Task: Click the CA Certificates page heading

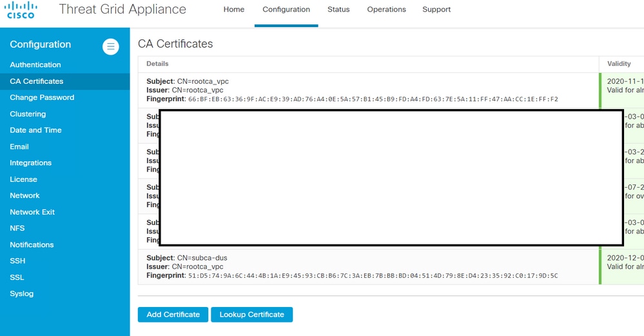Action: click(175, 44)
